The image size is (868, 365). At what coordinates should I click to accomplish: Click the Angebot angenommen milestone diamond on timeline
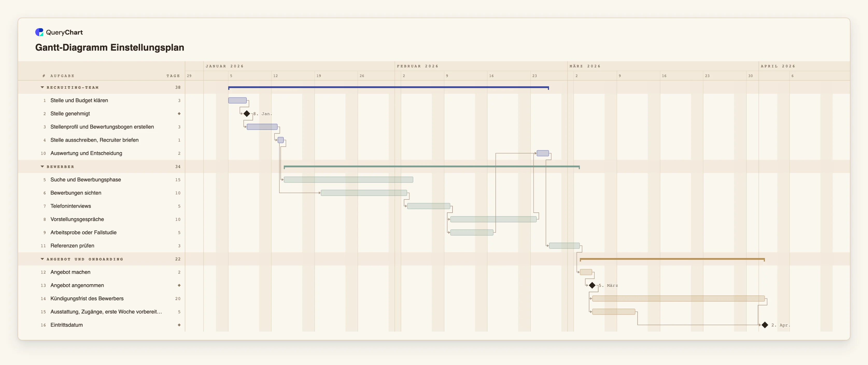coord(592,285)
